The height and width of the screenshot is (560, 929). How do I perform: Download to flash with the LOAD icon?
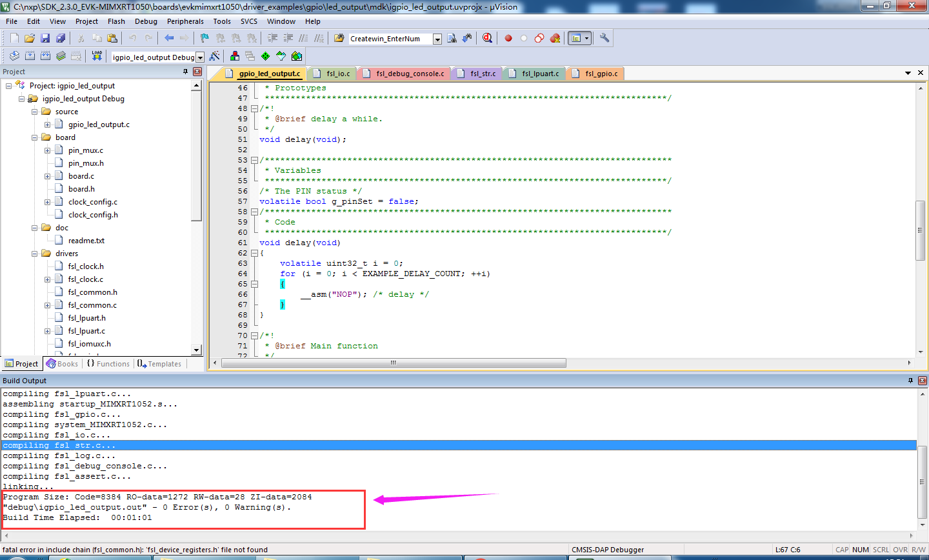tap(97, 56)
